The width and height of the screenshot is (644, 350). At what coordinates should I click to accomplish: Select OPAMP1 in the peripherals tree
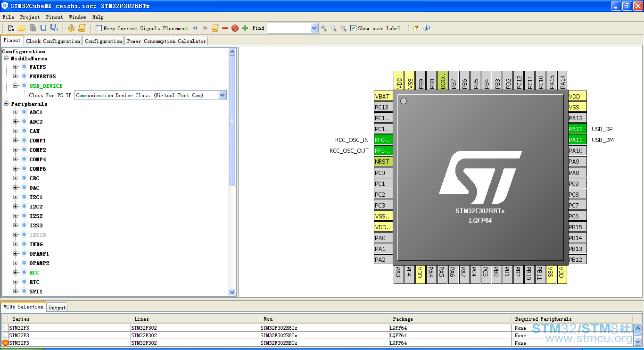click(x=39, y=254)
